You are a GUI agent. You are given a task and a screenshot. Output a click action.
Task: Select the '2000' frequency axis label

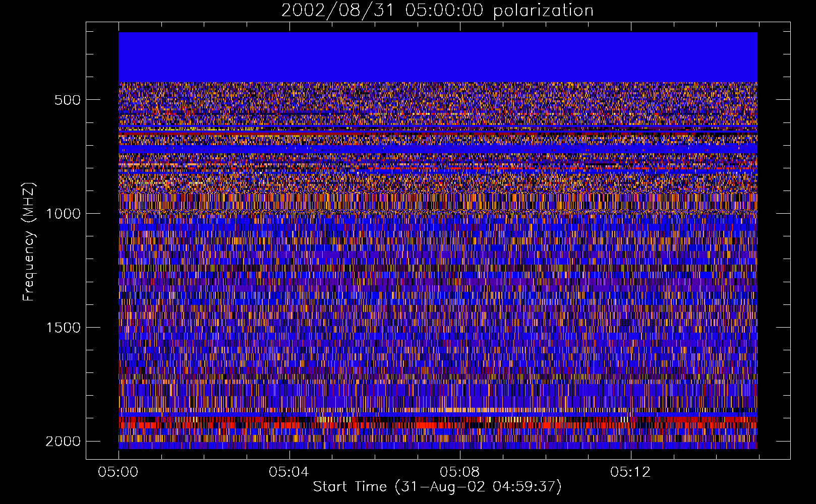(63, 442)
